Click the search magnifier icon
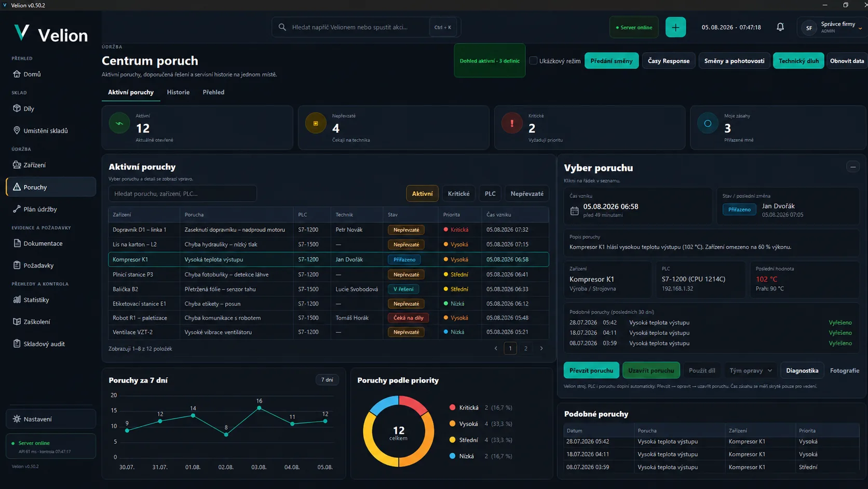Image resolution: width=868 pixels, height=489 pixels. point(282,27)
